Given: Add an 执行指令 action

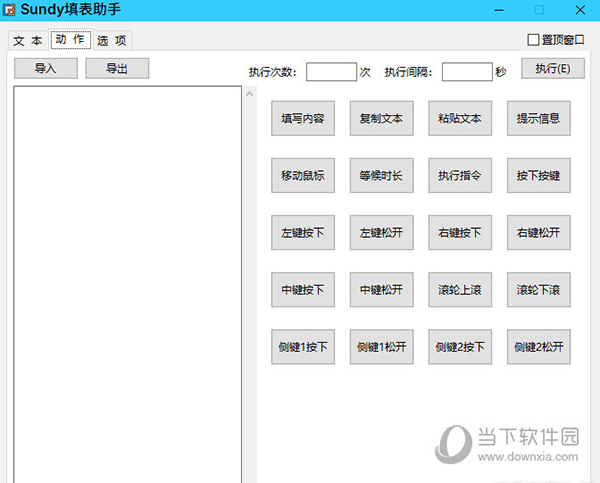Looking at the screenshot, I should pos(460,175).
